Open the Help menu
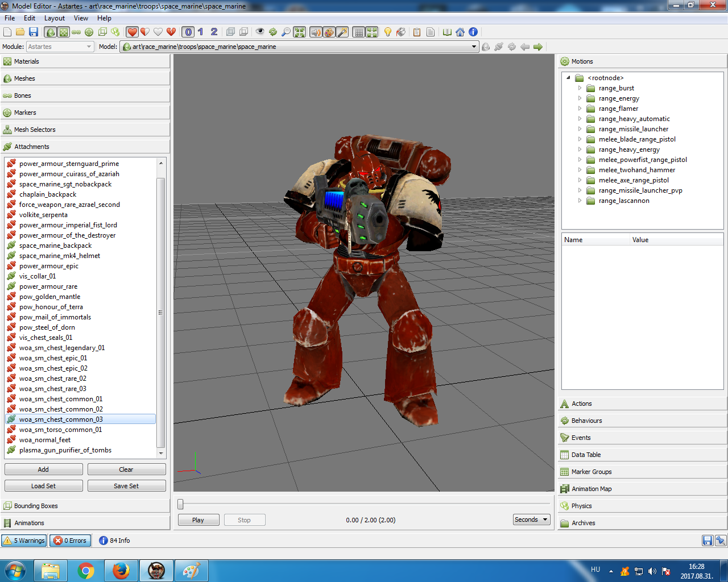 (104, 18)
